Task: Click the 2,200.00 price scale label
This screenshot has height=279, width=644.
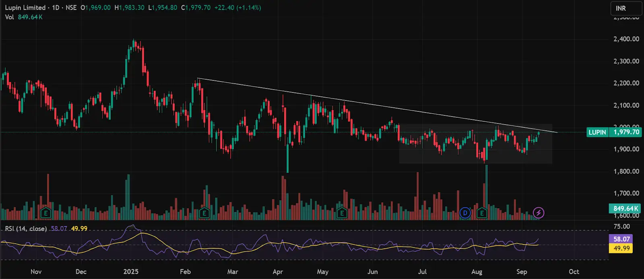Action: coord(626,83)
